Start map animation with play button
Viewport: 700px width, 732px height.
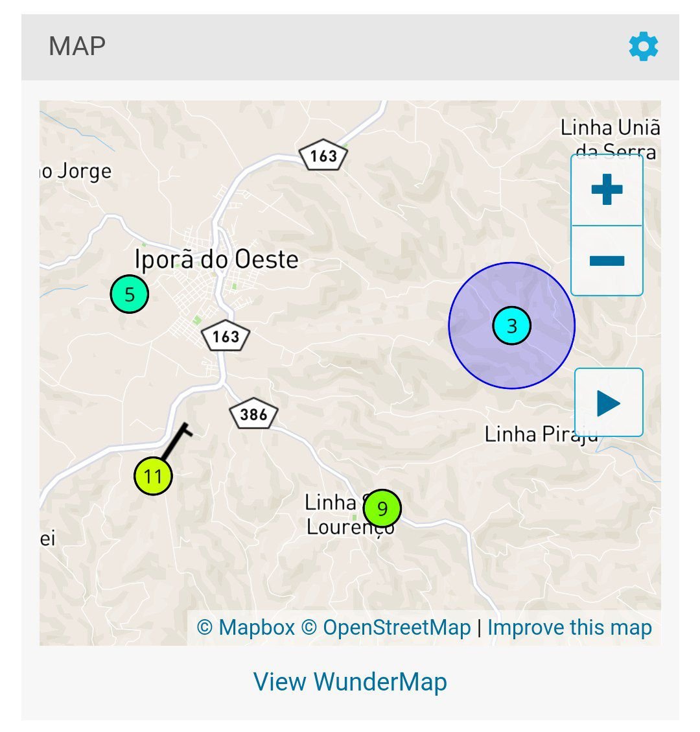point(609,403)
